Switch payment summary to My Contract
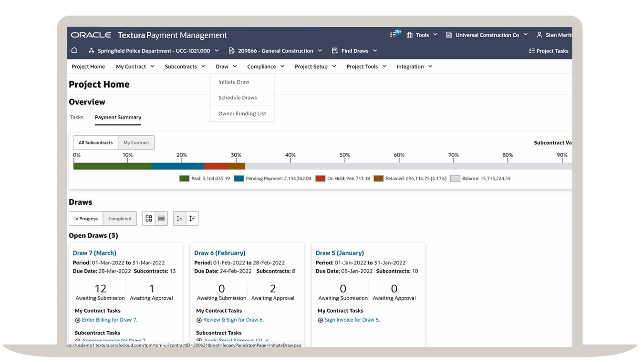This screenshot has width=641, height=364. pos(136,142)
